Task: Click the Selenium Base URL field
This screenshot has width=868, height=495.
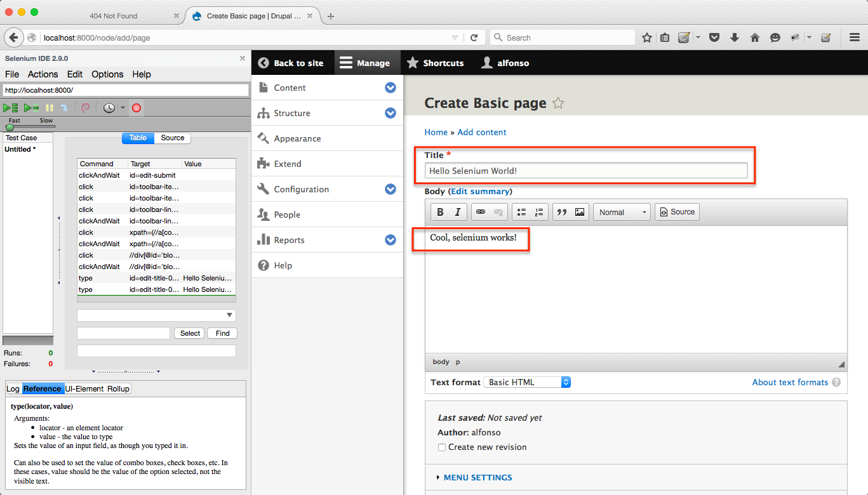Action: [126, 90]
